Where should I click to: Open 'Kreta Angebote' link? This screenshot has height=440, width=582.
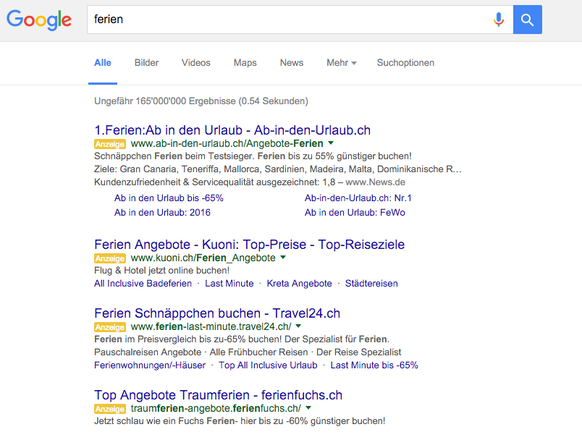[x=299, y=284]
